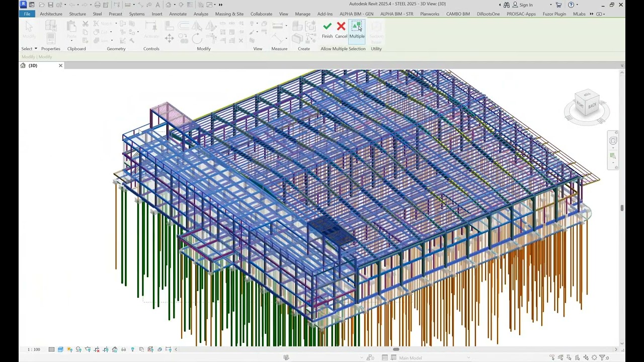The image size is (644, 362).
Task: Click the binoculars search icon
Action: click(x=507, y=5)
